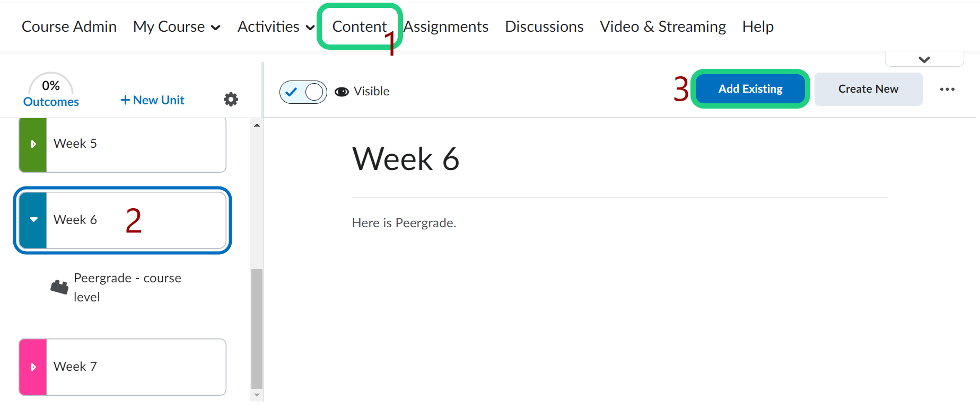Open the Assignments page
980x410 pixels.
[x=446, y=26]
